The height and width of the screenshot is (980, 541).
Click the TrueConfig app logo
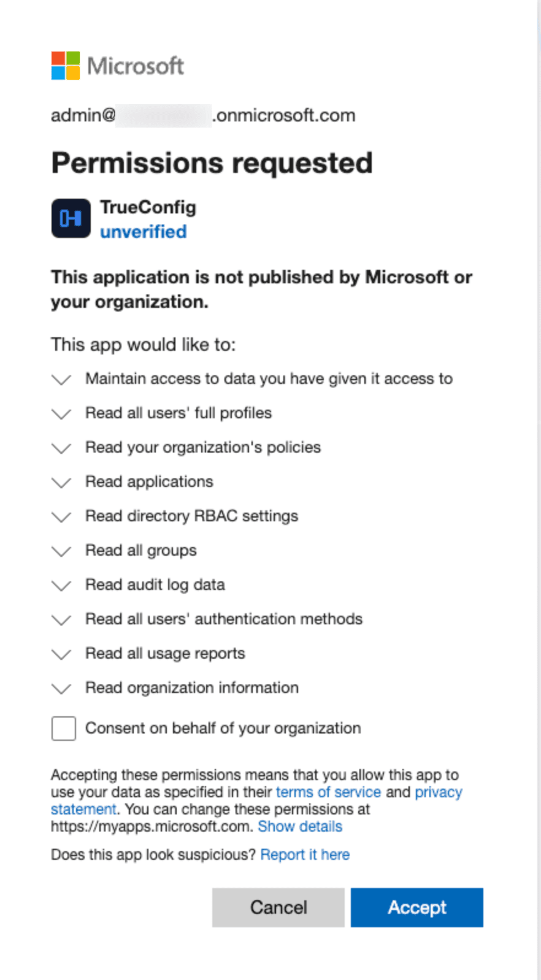pos(70,218)
